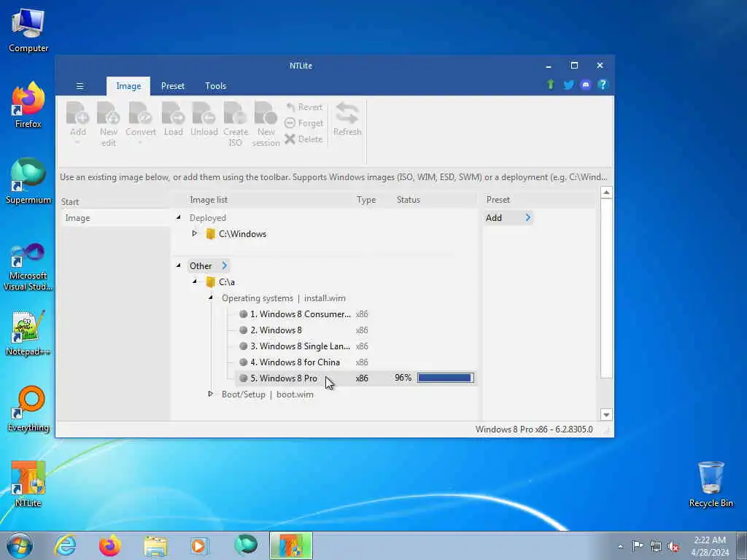Expand the C:\Windows entry
The width and height of the screenshot is (747, 560).
(194, 233)
